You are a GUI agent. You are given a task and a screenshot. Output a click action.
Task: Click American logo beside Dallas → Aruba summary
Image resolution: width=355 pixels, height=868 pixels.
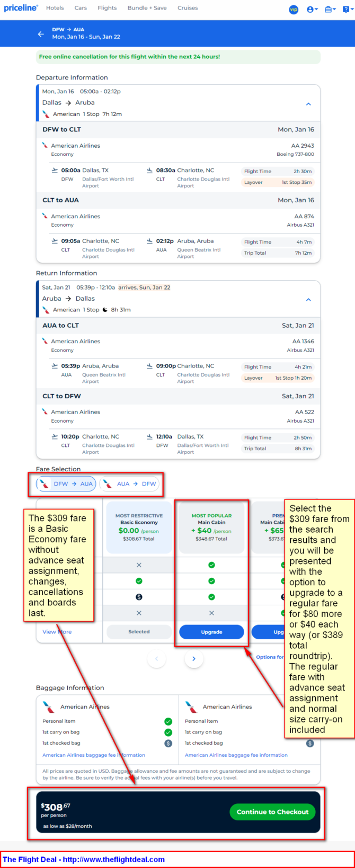click(x=46, y=114)
